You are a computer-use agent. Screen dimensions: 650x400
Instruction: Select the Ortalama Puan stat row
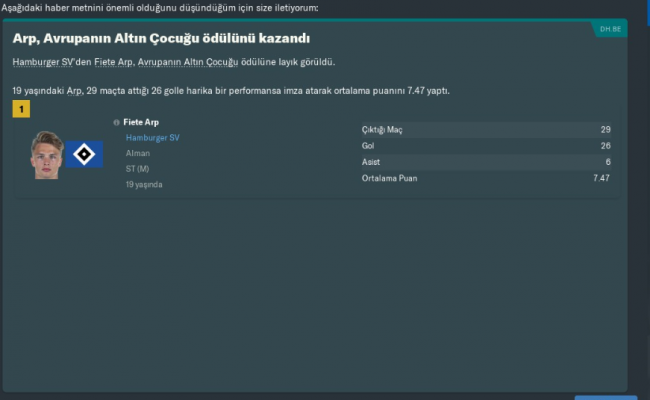click(486, 178)
